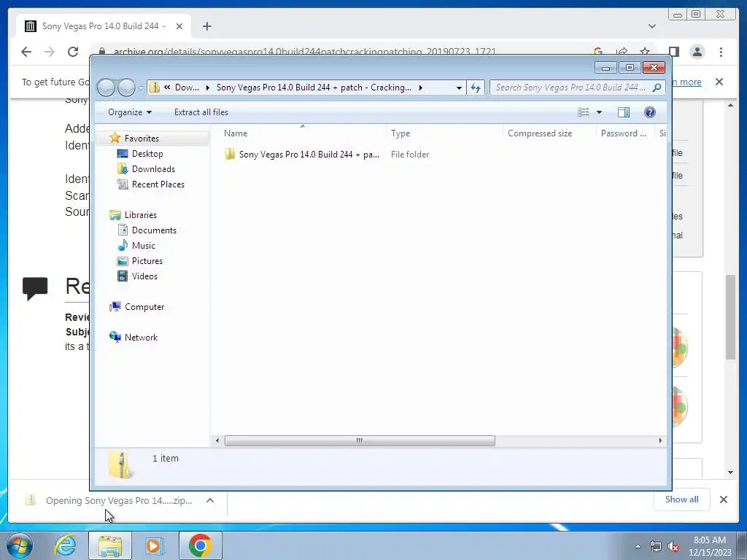747x560 pixels.
Task: Change view icon in Explorer toolbar
Action: point(583,112)
